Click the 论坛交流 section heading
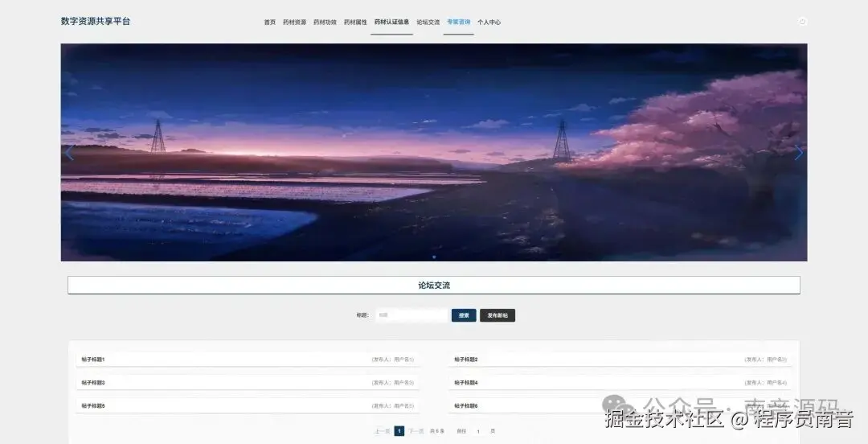This screenshot has height=444, width=868. [434, 286]
